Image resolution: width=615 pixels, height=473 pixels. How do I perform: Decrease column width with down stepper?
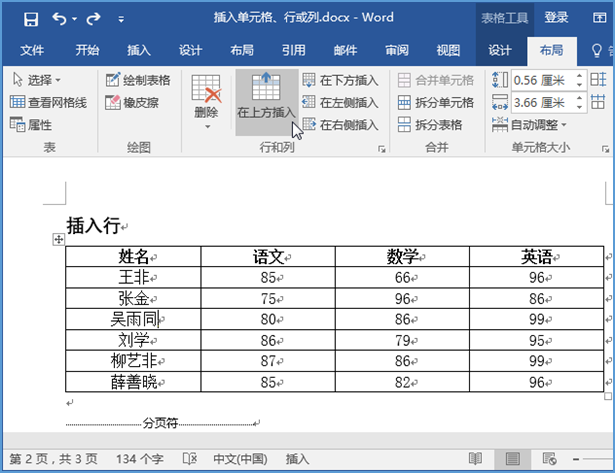579,107
